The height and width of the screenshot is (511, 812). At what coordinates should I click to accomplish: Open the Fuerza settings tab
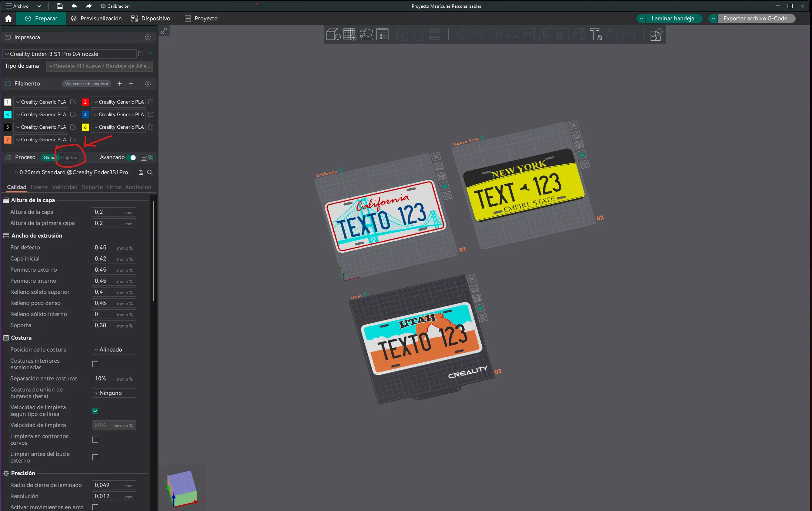[39, 187]
